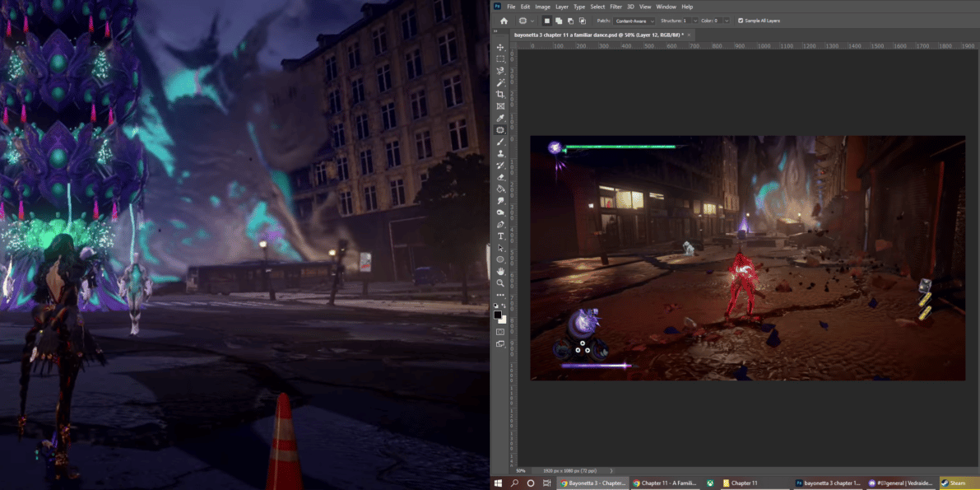This screenshot has width=980, height=490.
Task: Select the Eraser tool
Action: click(x=500, y=177)
